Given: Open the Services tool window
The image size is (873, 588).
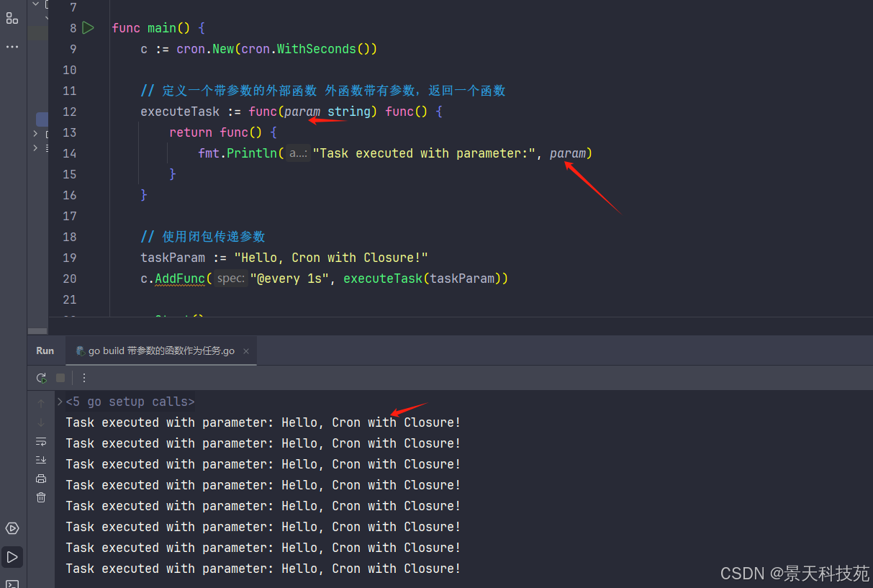Looking at the screenshot, I should 12,528.
